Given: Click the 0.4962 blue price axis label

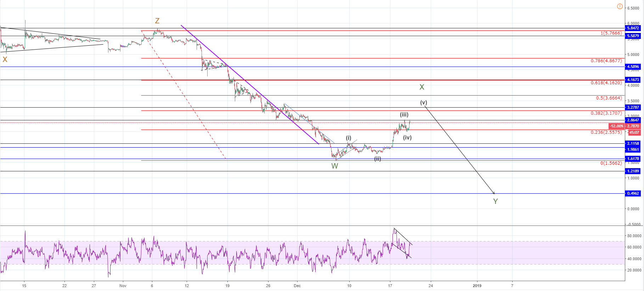Looking at the screenshot, I should [633, 193].
